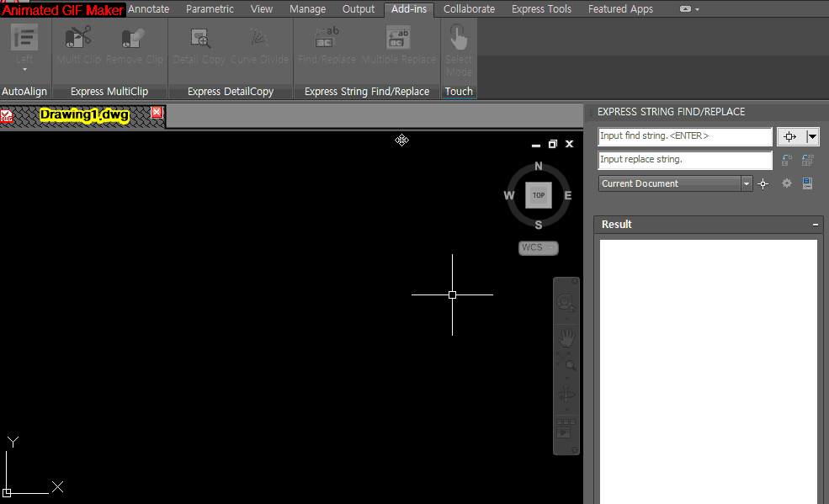829x504 pixels.
Task: Click the pick point crosshair icon
Action: (x=763, y=184)
